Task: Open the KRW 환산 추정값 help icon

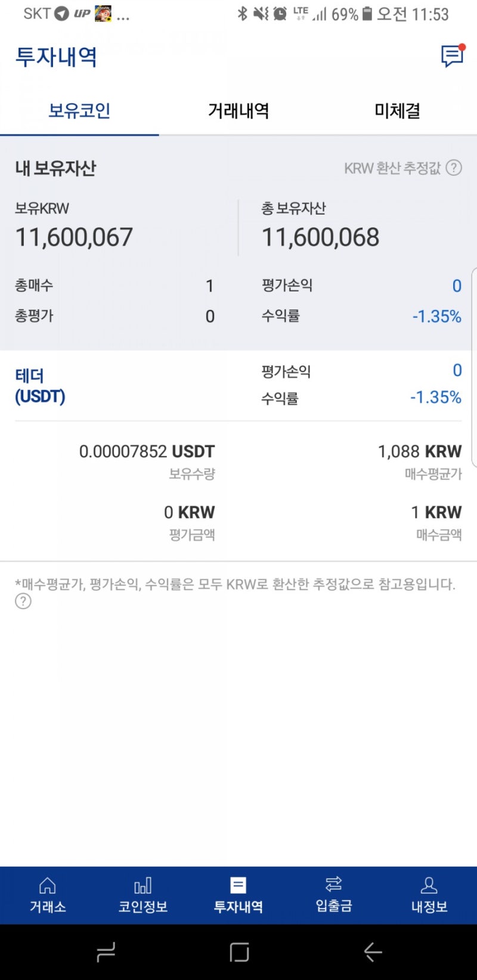Action: [x=454, y=168]
